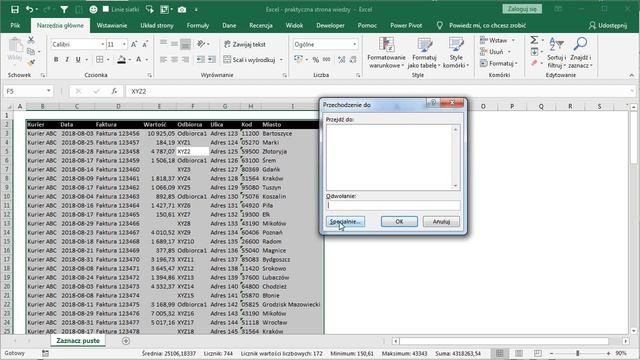Click the Name Box showing F5
Image resolution: width=640 pixels, height=360 pixels.
28,91
